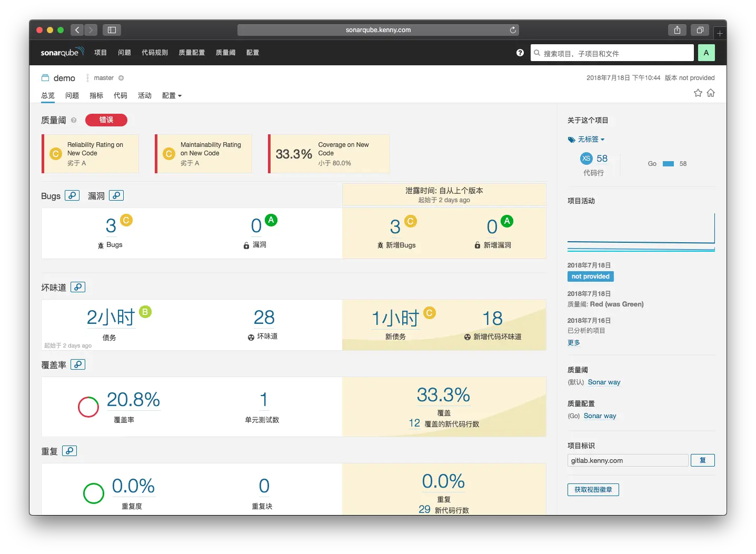Image resolution: width=756 pixels, height=554 pixels.
Task: Open Coverage on New Code condition
Action: 329,154
